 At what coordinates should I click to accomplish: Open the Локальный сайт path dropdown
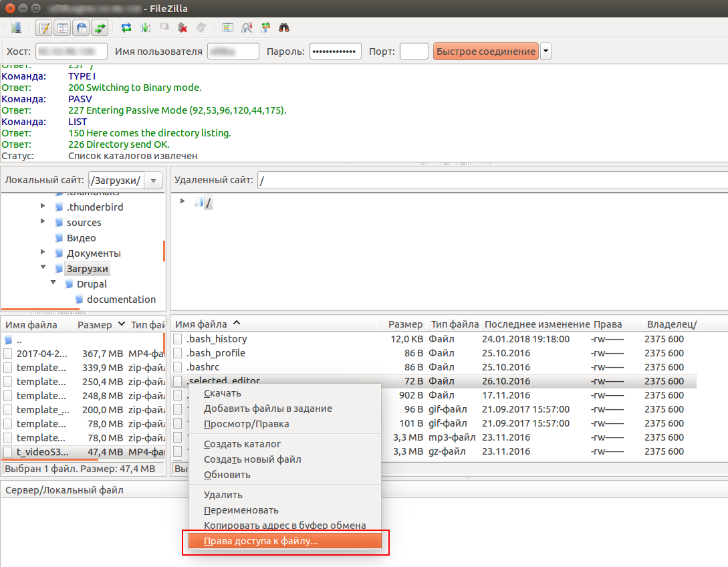click(154, 181)
